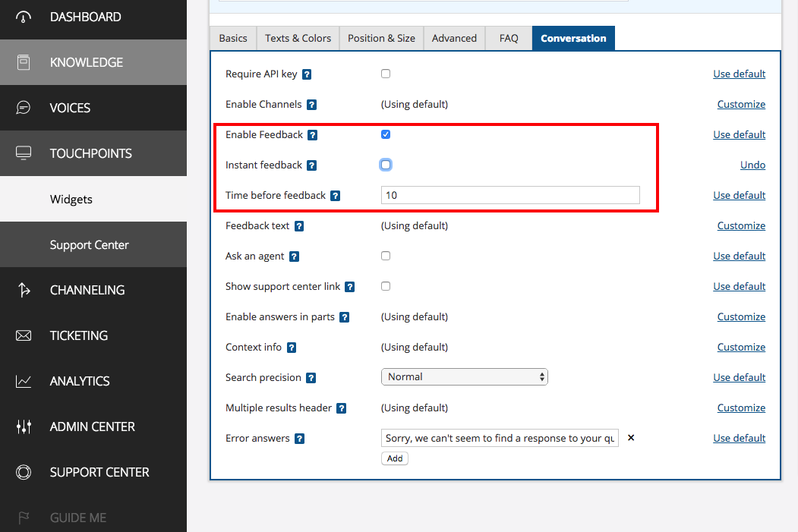Click Use default for Show support center link
The image size is (798, 532).
pyautogui.click(x=739, y=286)
